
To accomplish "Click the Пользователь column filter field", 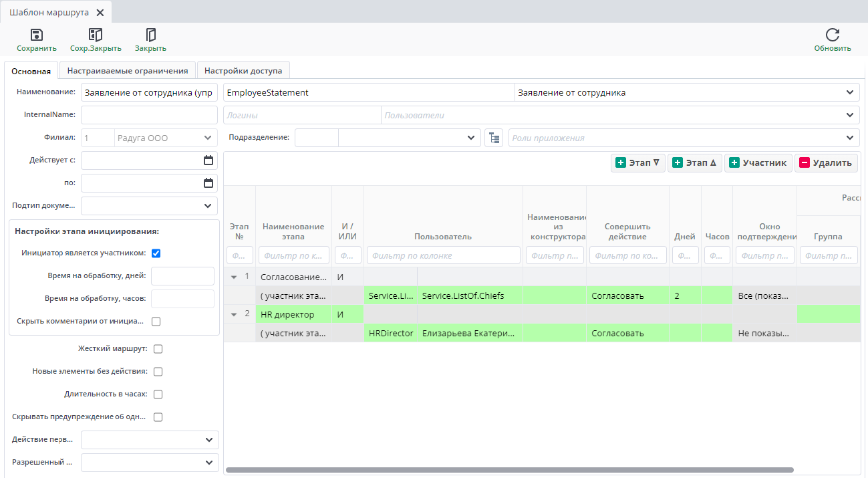I will click(443, 255).
